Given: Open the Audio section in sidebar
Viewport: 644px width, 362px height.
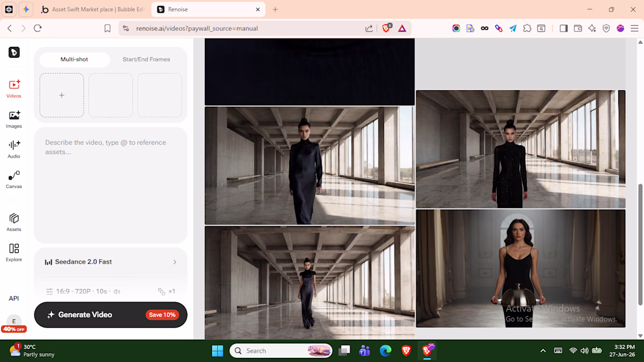Looking at the screenshot, I should 14,149.
